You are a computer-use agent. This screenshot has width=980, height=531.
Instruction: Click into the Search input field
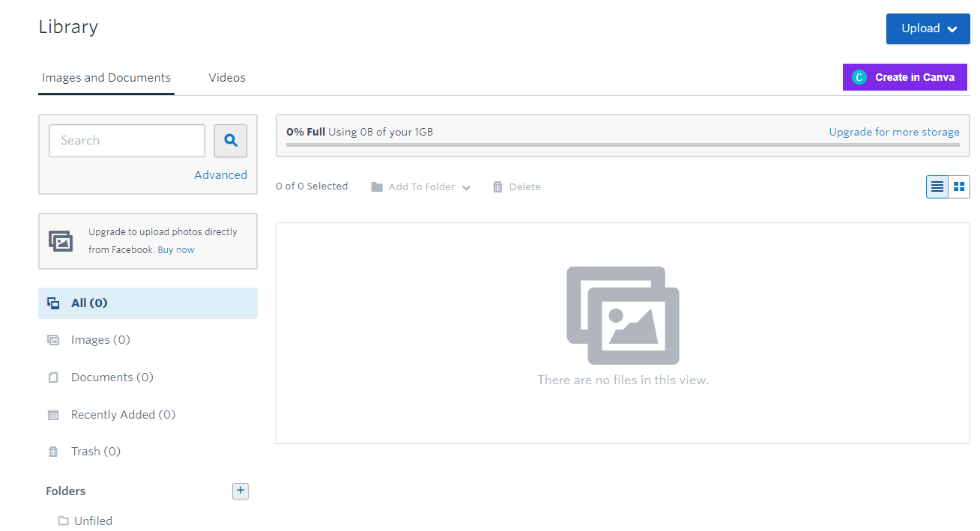coord(127,140)
